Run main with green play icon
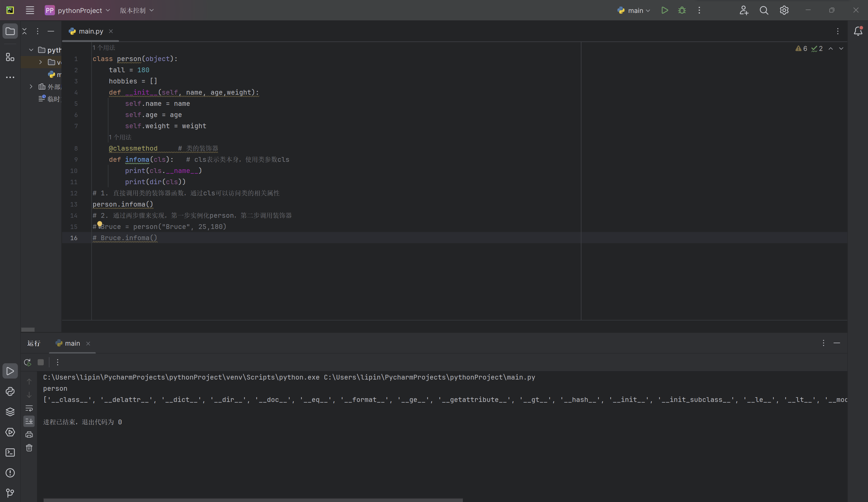The width and height of the screenshot is (868, 502). [665, 10]
